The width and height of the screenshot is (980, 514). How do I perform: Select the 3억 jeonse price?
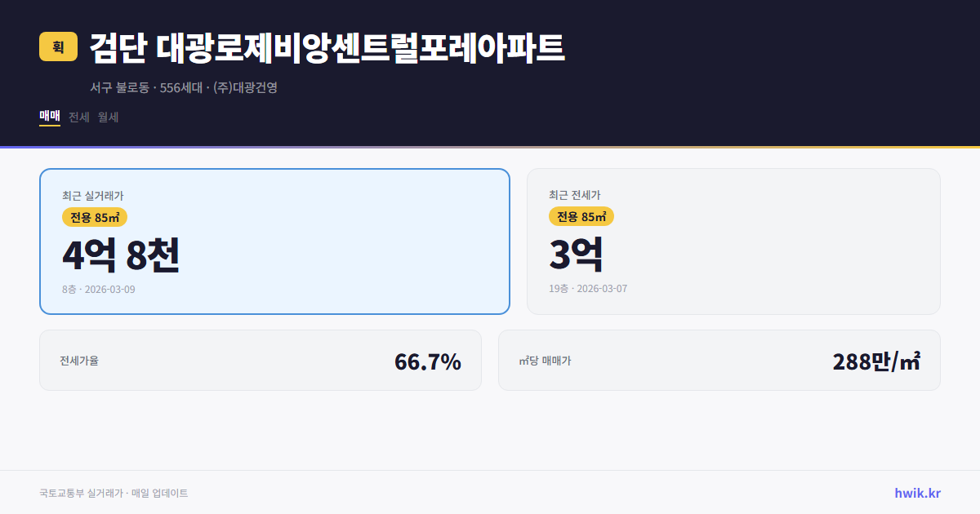click(x=577, y=255)
